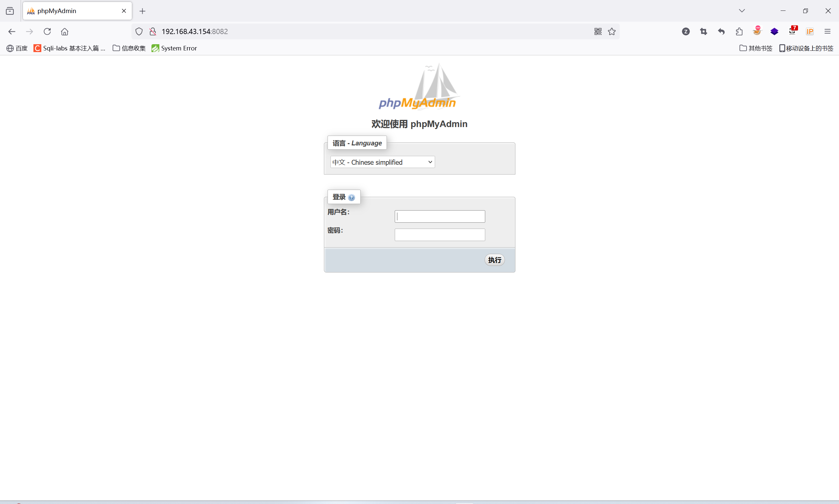
Task: Open the System Error bookmark
Action: click(174, 48)
